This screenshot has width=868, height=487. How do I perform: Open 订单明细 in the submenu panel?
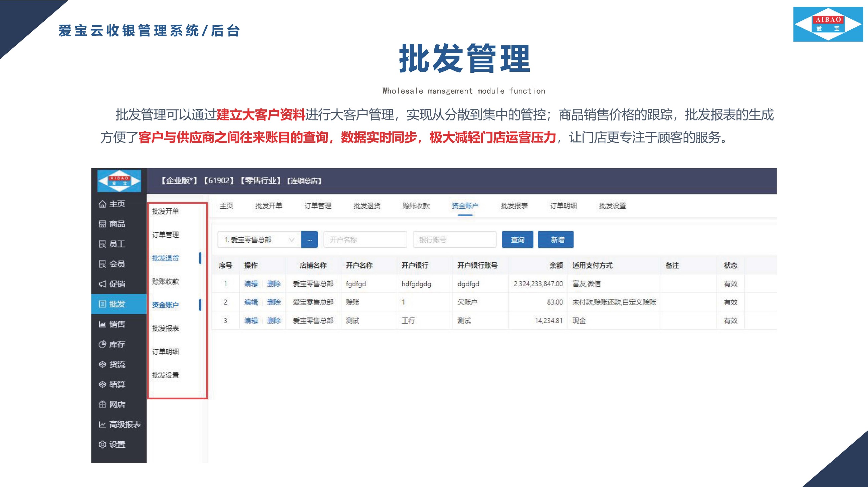coord(166,352)
